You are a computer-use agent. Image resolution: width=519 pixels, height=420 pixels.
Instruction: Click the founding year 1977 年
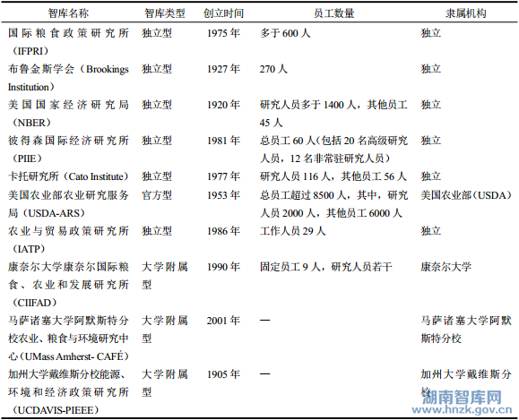click(223, 176)
